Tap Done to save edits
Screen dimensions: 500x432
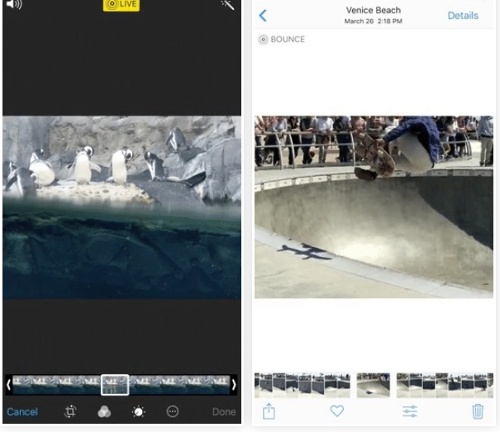[x=224, y=412]
